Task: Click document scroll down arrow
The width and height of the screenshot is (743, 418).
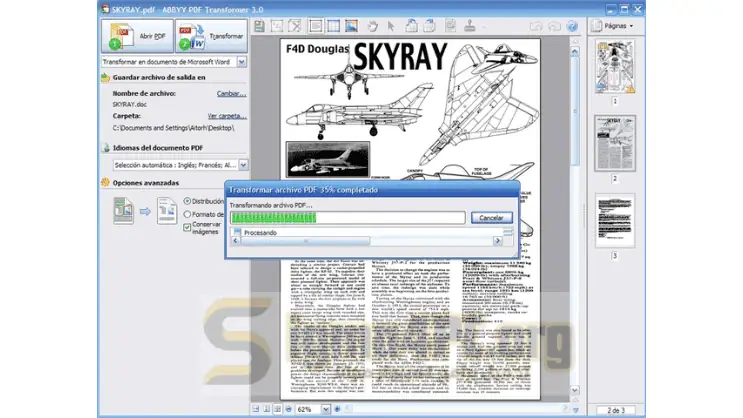Action: [x=575, y=391]
